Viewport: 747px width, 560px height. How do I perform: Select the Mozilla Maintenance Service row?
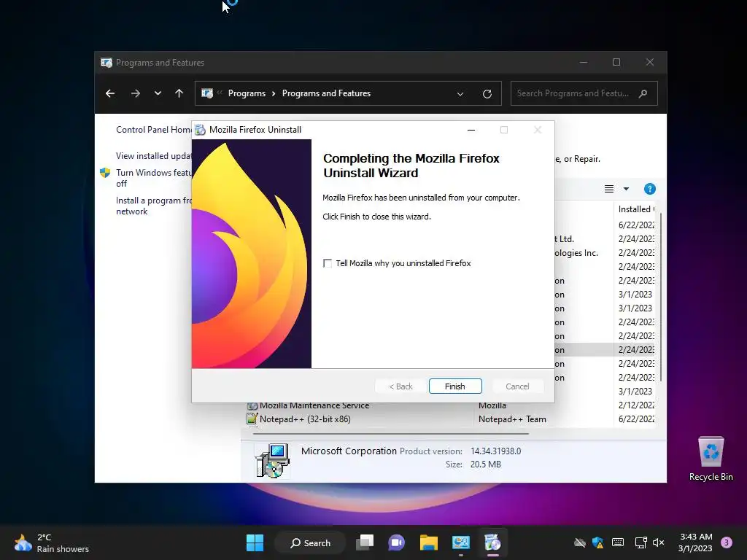coord(450,405)
